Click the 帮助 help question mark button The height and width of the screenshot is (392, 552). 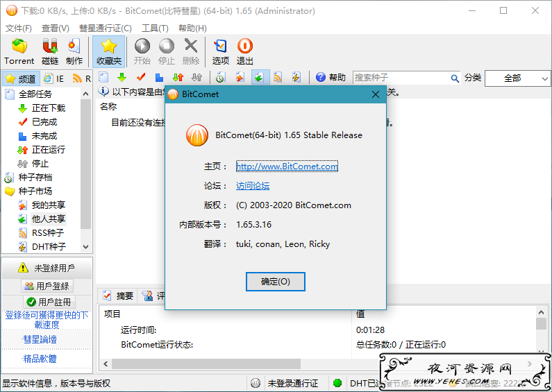[x=331, y=77]
